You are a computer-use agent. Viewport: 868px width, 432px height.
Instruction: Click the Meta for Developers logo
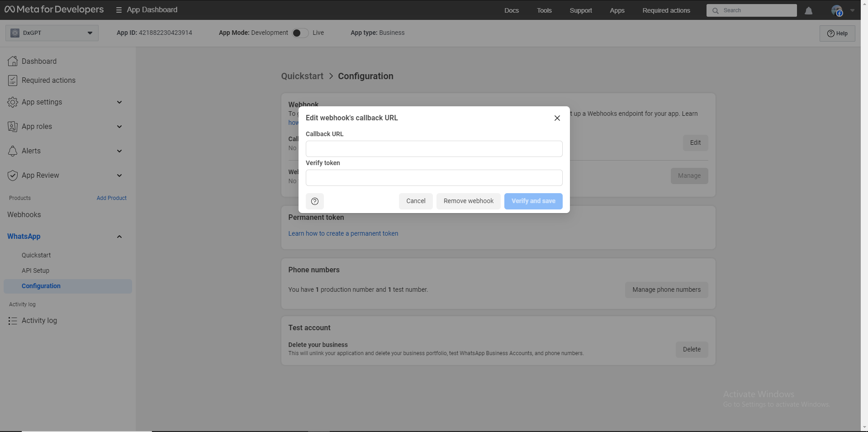point(54,9)
